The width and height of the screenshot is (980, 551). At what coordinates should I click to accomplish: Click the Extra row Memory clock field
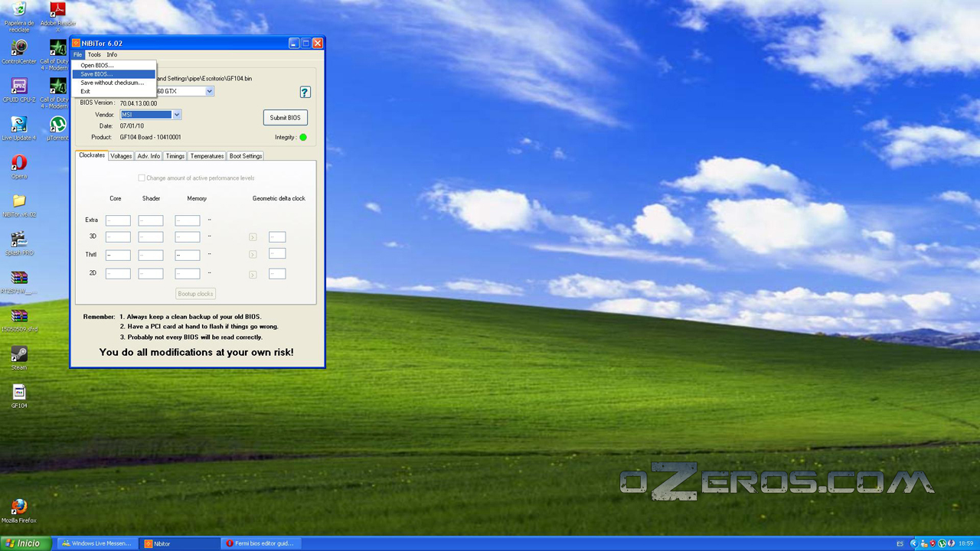pyautogui.click(x=188, y=220)
